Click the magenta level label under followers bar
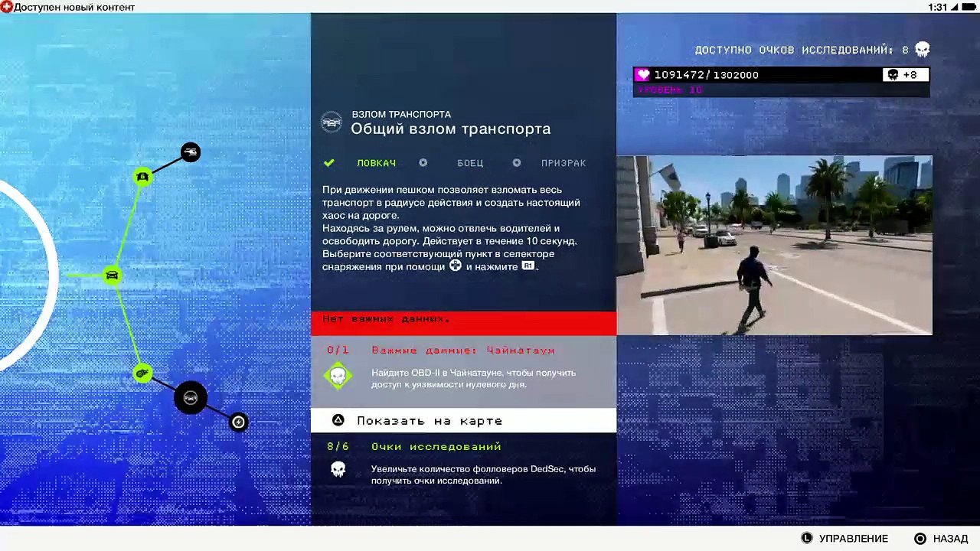The image size is (980, 551). click(669, 90)
